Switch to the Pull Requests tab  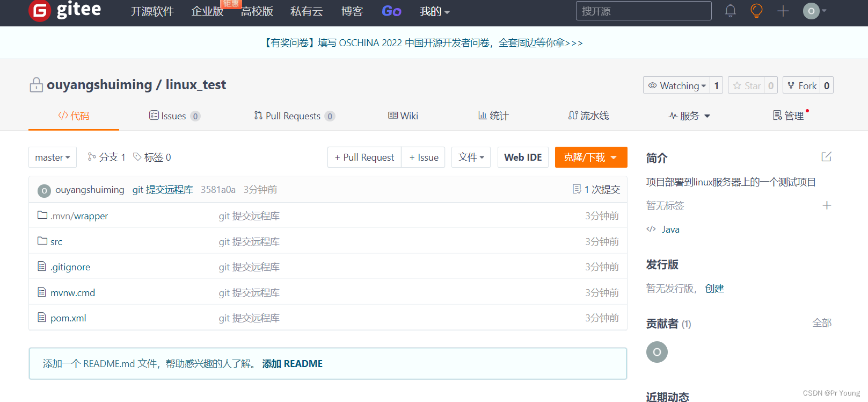pyautogui.click(x=295, y=116)
